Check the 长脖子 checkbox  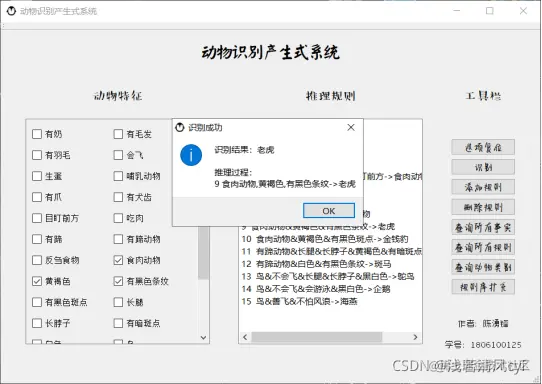pos(37,324)
